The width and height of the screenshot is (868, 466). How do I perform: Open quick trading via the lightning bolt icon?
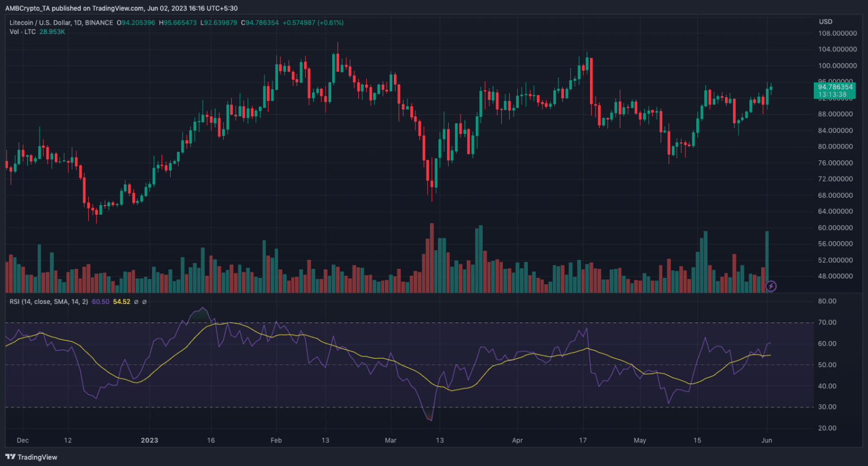coord(771,287)
